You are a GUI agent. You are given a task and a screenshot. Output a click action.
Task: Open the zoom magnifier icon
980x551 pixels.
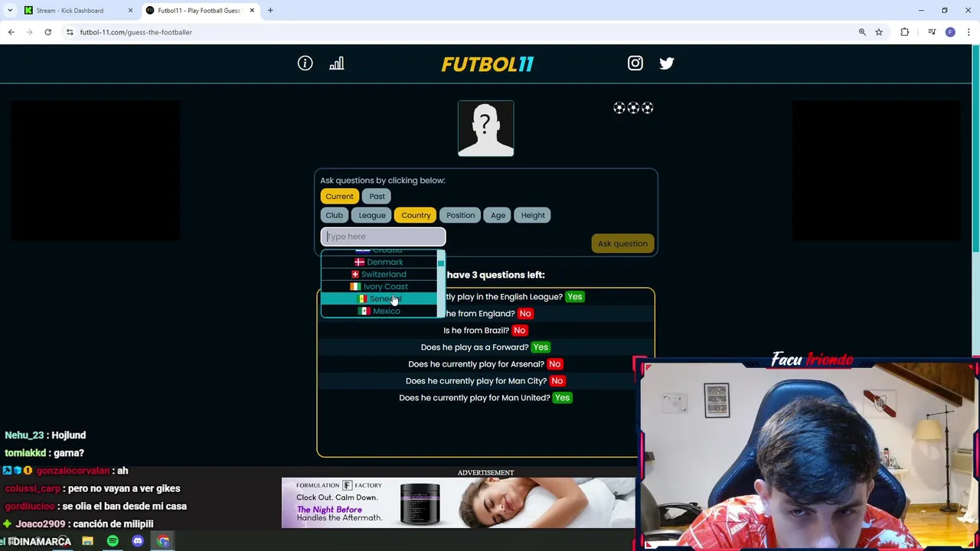862,32
